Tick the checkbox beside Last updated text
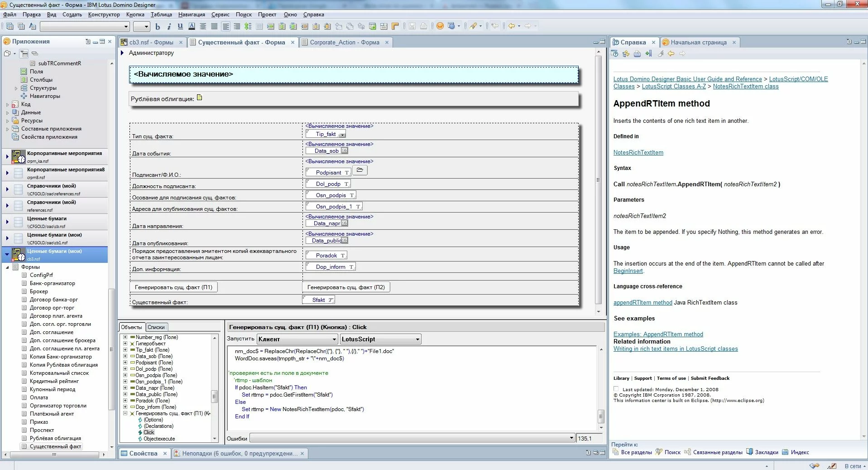 pyautogui.click(x=616, y=389)
